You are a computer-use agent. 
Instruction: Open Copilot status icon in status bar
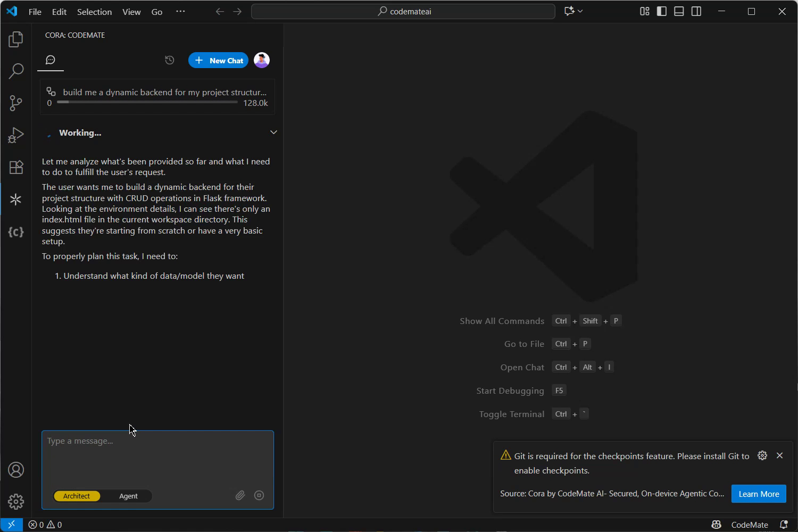(x=716, y=525)
